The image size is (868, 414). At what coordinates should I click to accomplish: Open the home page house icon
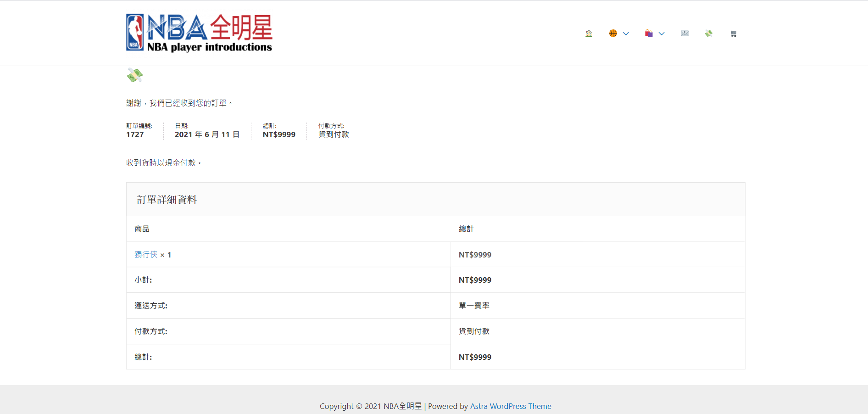[x=589, y=34]
